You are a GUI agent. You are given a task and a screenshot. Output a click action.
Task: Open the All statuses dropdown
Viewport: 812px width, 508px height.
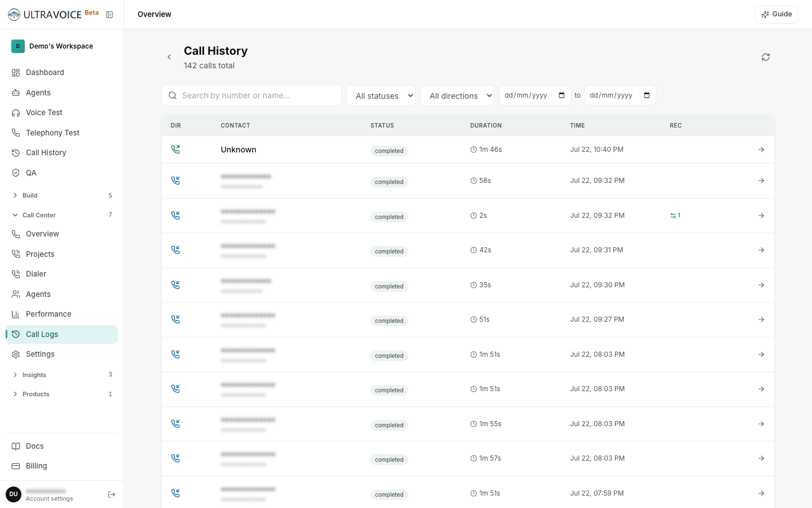[381, 96]
